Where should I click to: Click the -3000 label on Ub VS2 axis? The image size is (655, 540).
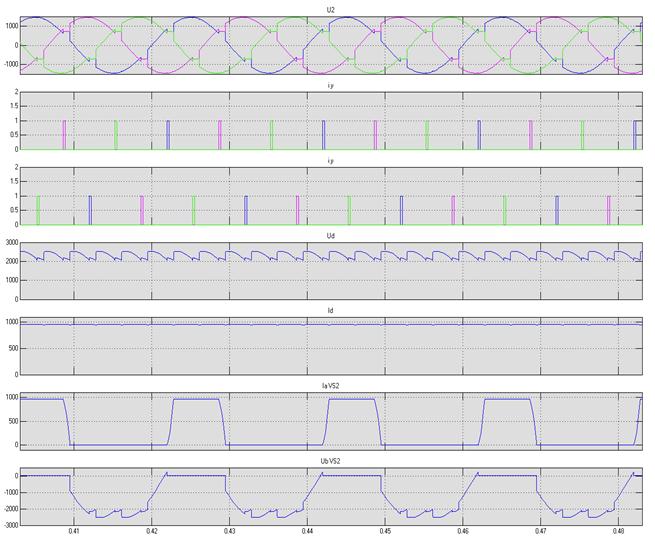coord(11,525)
